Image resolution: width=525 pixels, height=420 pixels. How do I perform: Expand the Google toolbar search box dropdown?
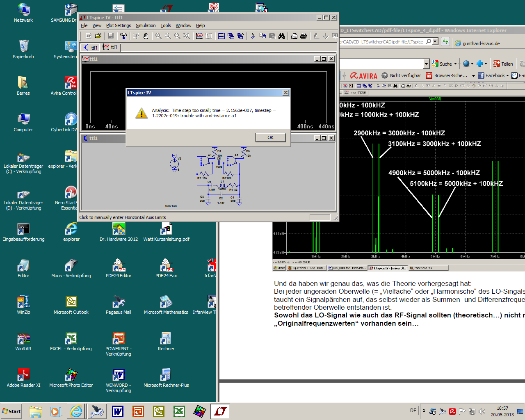[x=426, y=64]
